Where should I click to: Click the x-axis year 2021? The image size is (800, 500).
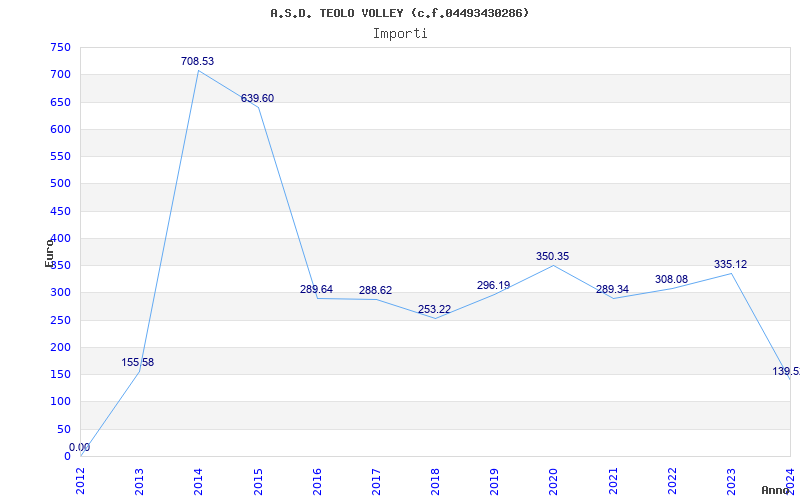point(613,481)
